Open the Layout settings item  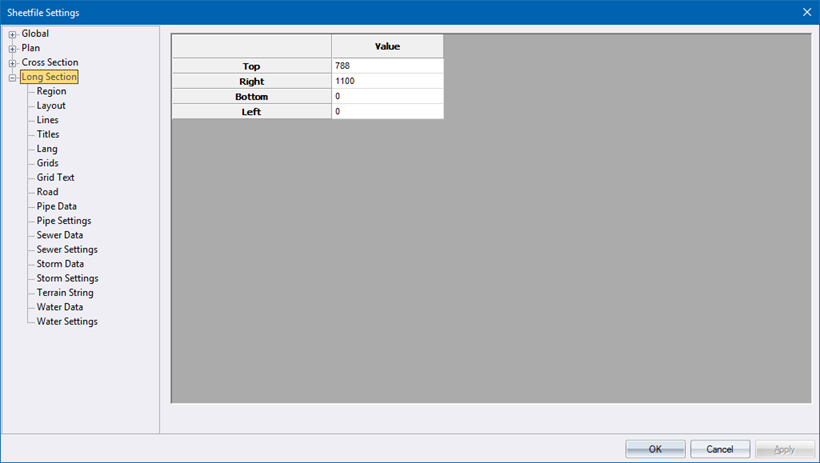51,106
